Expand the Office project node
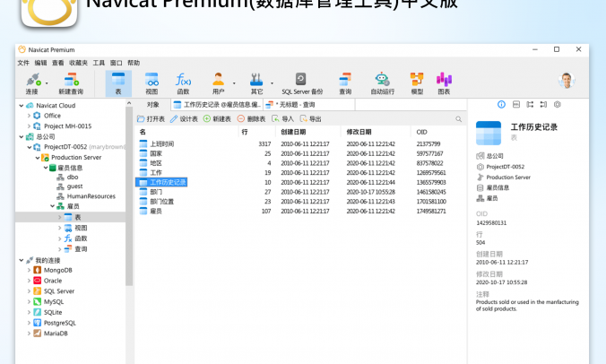Image resolution: width=606 pixels, height=364 pixels. 29,116
